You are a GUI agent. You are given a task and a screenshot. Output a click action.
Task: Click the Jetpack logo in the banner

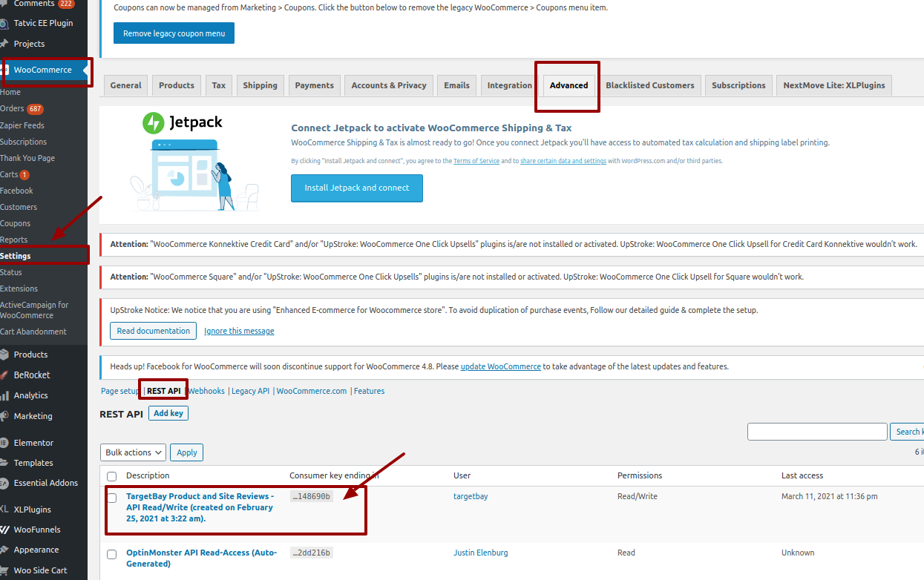(182, 122)
